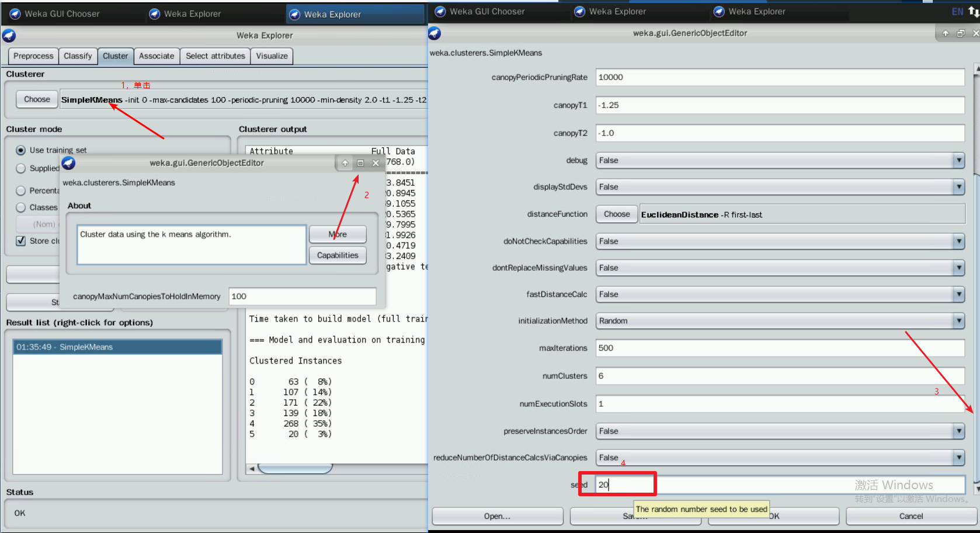The image size is (980, 533).
Task: Click the maximize icon on small GenericObjectEditor dialog
Action: 360,163
